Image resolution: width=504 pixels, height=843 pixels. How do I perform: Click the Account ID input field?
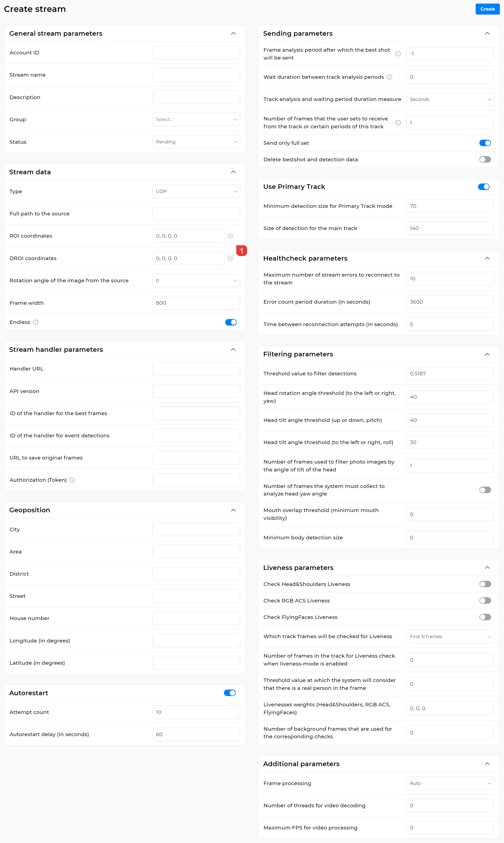(x=196, y=52)
